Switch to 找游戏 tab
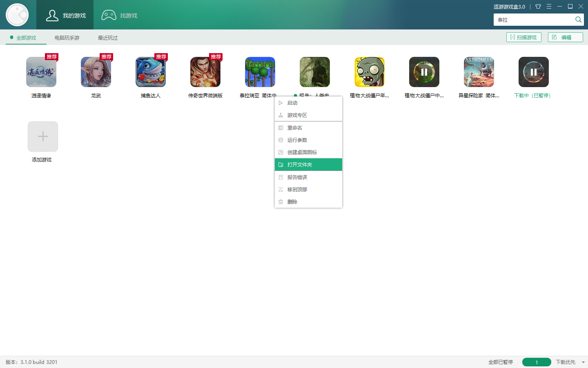 pos(119,15)
